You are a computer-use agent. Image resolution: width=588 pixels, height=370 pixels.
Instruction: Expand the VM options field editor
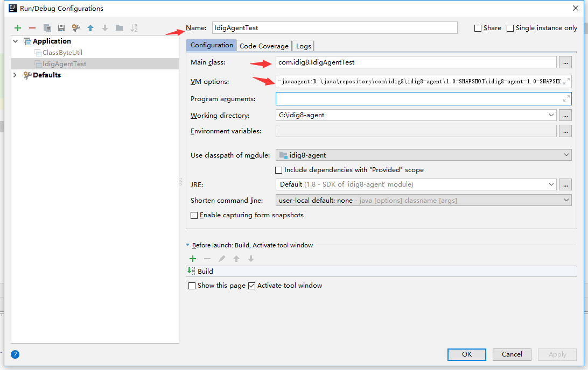point(566,81)
